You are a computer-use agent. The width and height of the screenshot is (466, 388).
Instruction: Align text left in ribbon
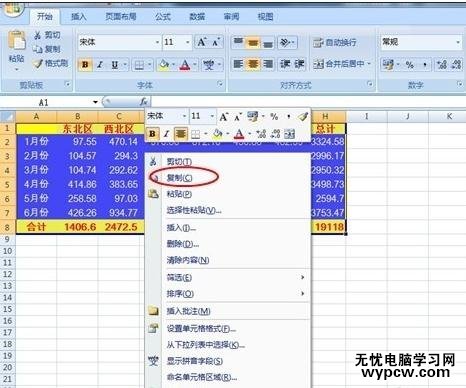coord(238,64)
